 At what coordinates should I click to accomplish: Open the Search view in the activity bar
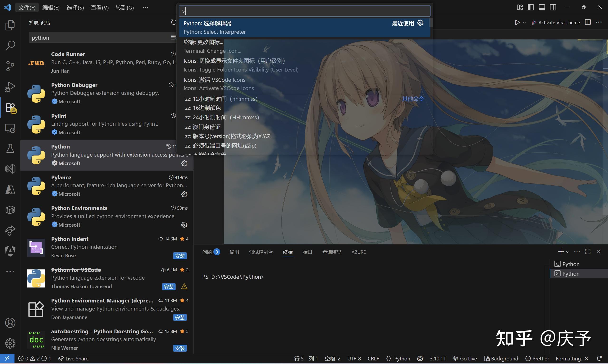10,45
